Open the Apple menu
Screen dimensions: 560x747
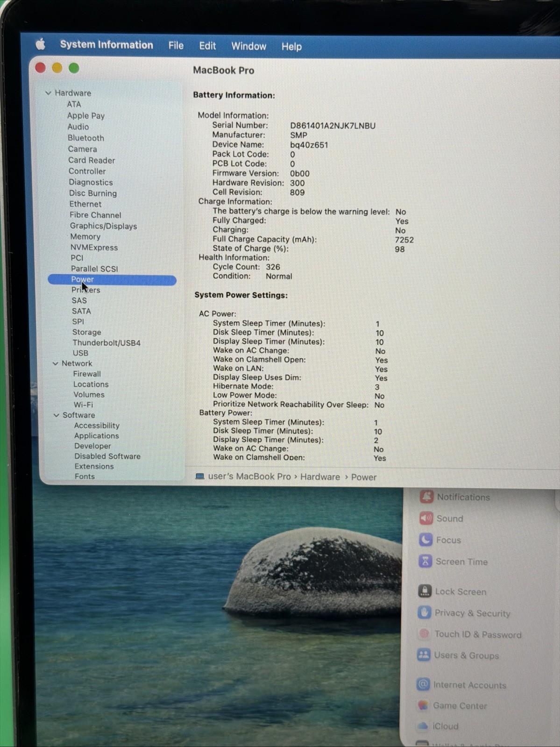click(41, 44)
